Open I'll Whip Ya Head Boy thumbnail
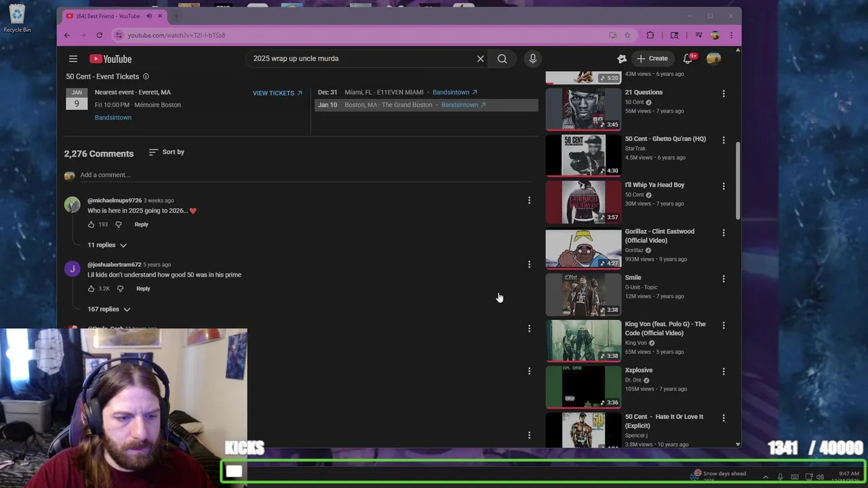This screenshot has width=868, height=488. 583,201
